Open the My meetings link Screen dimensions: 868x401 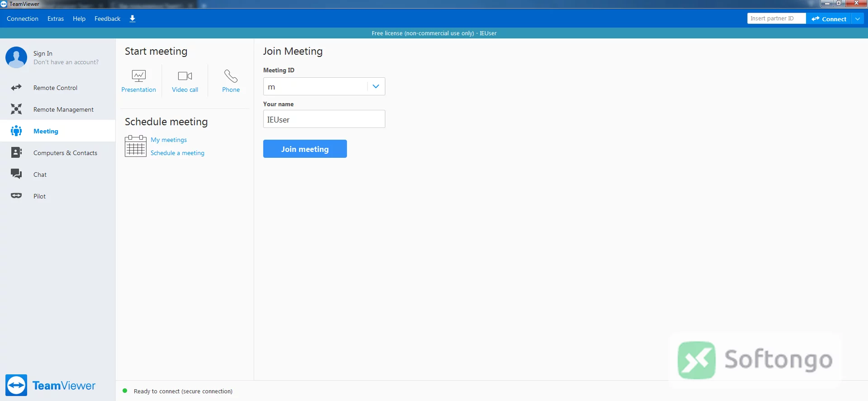(169, 140)
